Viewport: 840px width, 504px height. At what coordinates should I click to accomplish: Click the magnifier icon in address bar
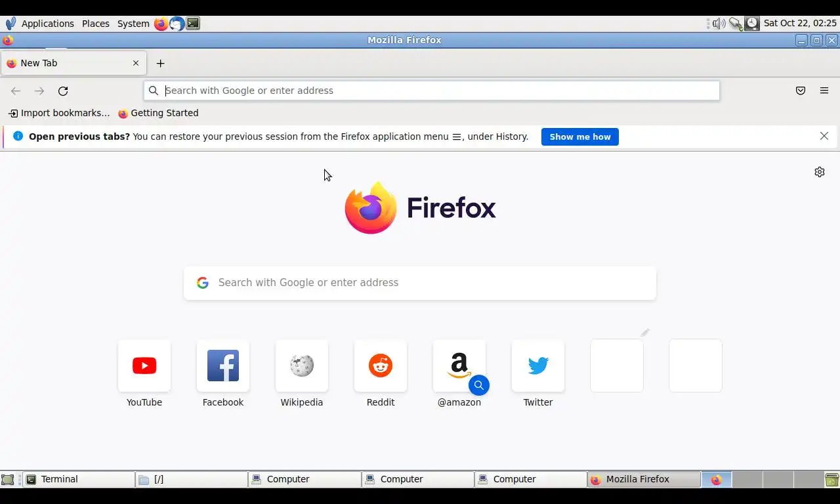point(154,91)
